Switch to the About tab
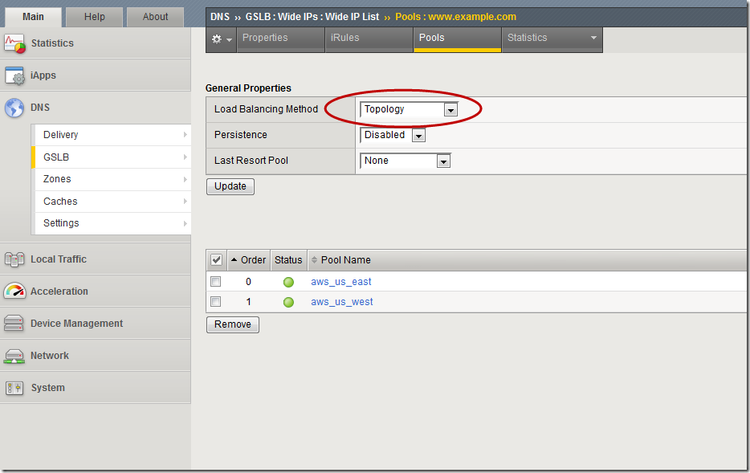The height and width of the screenshot is (473, 750). pyautogui.click(x=155, y=17)
